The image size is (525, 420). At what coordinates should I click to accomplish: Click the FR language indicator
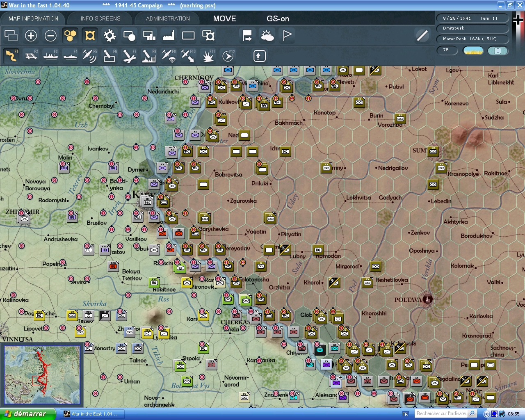405,414
